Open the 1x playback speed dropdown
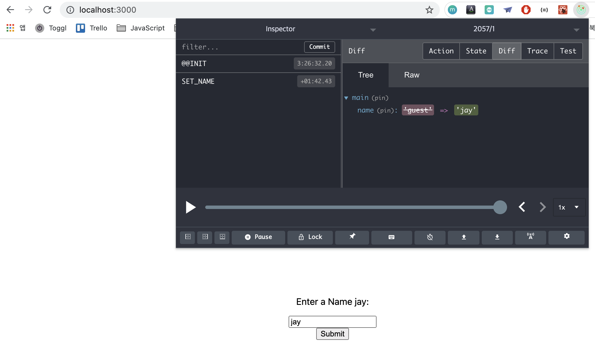The image size is (595, 364). [x=569, y=207]
